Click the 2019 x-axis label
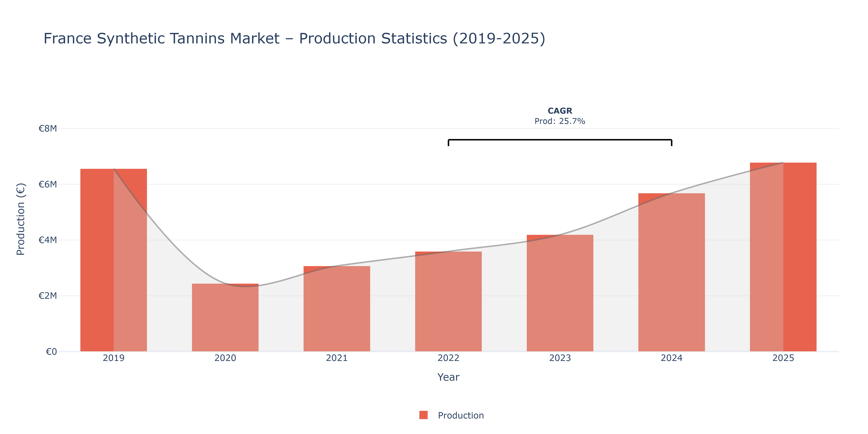 pyautogui.click(x=114, y=358)
